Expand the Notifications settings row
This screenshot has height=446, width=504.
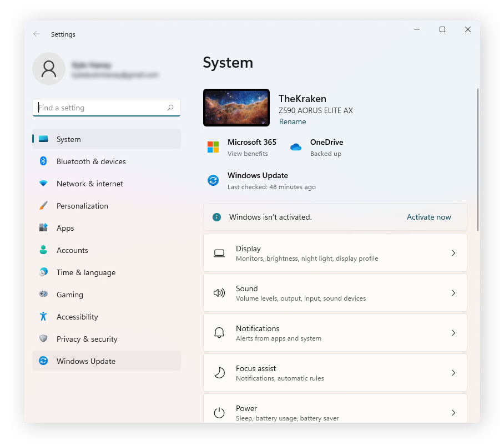[x=335, y=333]
